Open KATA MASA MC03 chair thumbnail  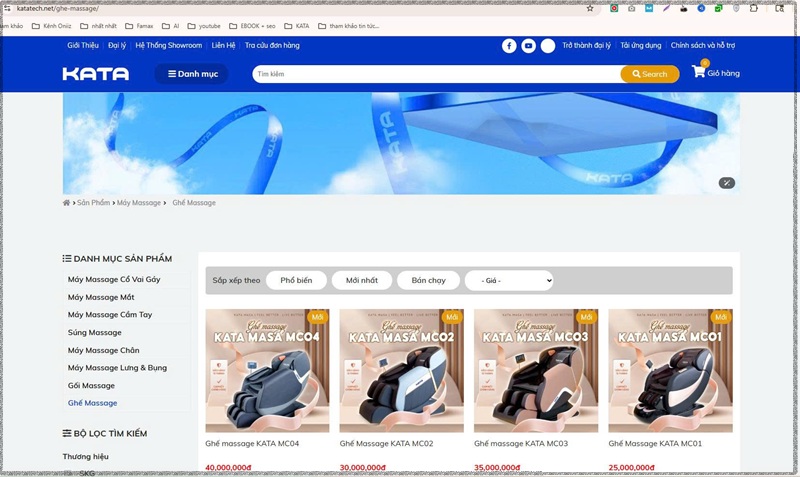[536, 371]
